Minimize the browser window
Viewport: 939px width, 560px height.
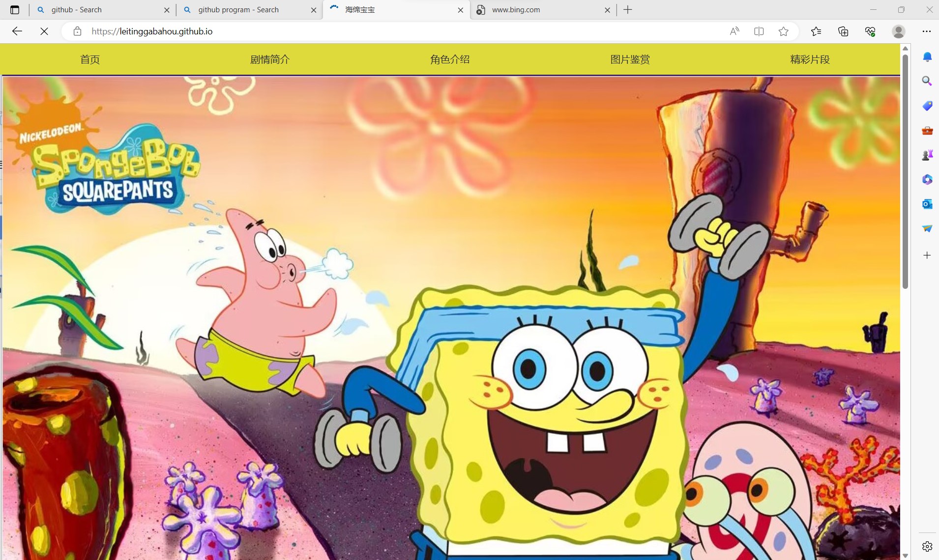point(873,10)
